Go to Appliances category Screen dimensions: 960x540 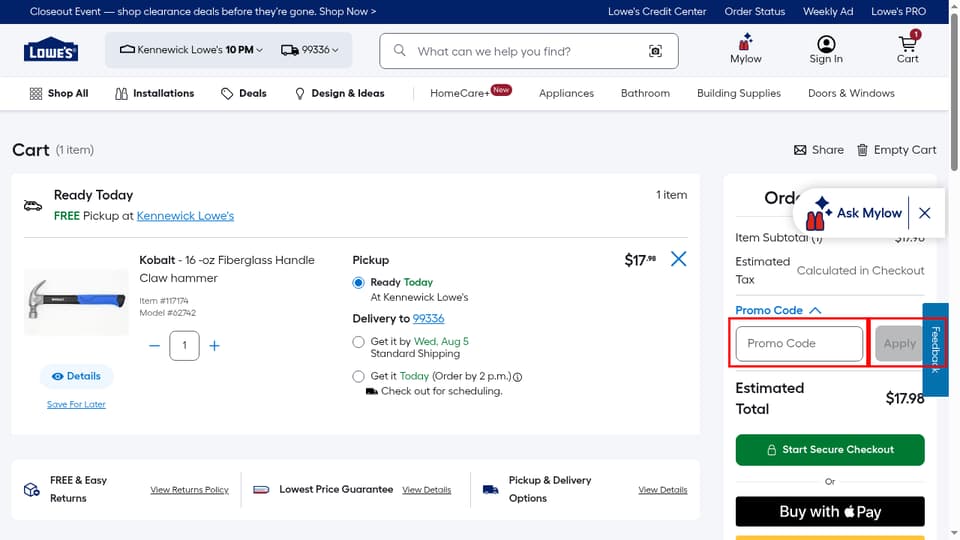coord(566,94)
